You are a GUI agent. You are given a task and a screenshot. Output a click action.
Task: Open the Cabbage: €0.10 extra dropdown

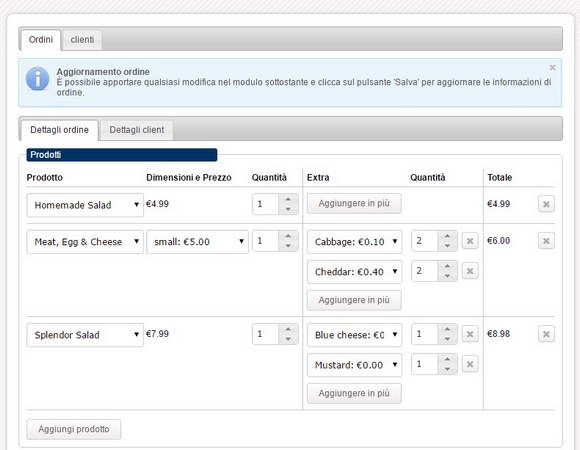[354, 242]
